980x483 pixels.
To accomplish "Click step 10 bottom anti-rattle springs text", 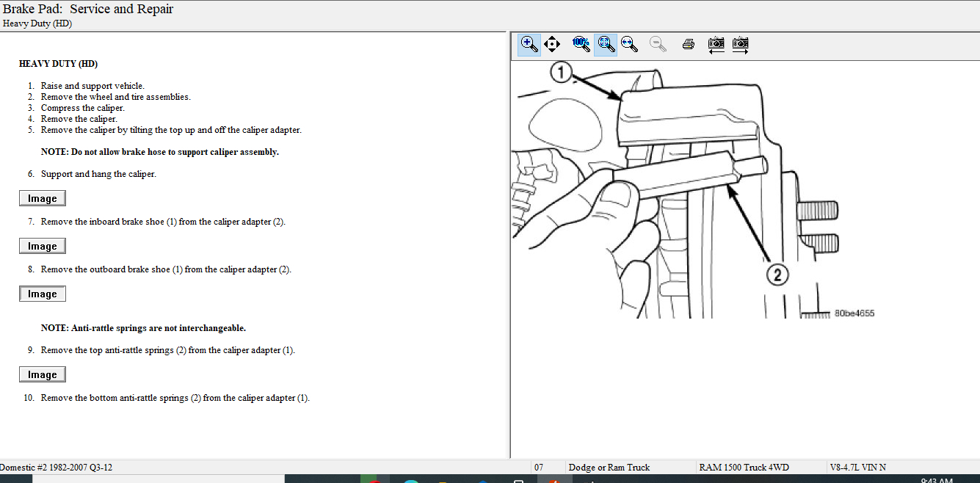I will (x=175, y=398).
